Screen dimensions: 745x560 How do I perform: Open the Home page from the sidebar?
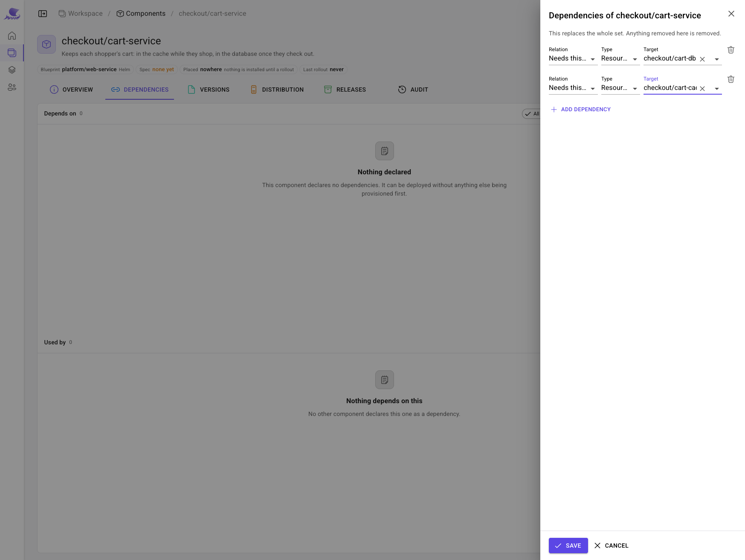[12, 36]
